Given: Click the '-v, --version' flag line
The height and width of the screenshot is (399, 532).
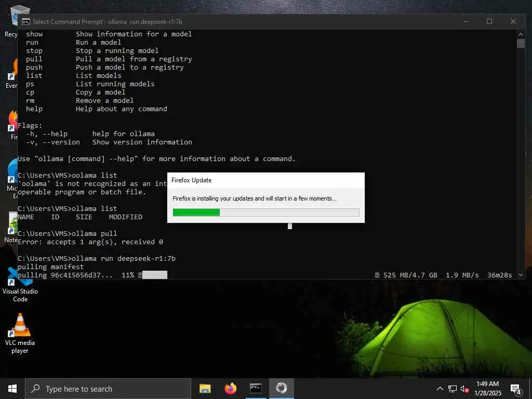Looking at the screenshot, I should coord(109,142).
